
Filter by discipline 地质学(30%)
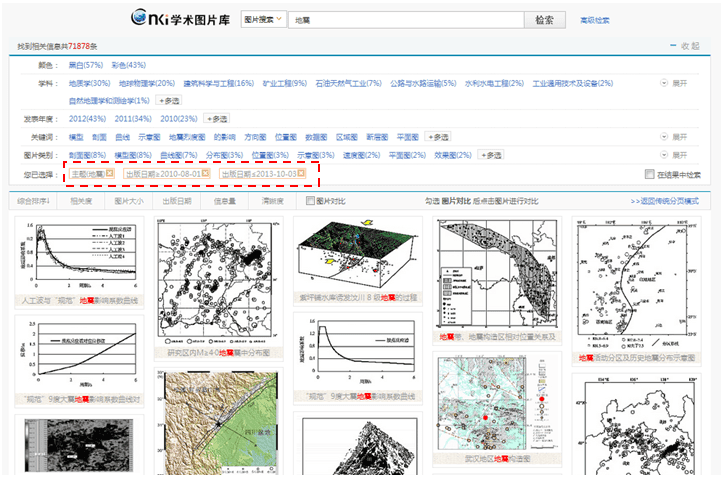(x=89, y=83)
